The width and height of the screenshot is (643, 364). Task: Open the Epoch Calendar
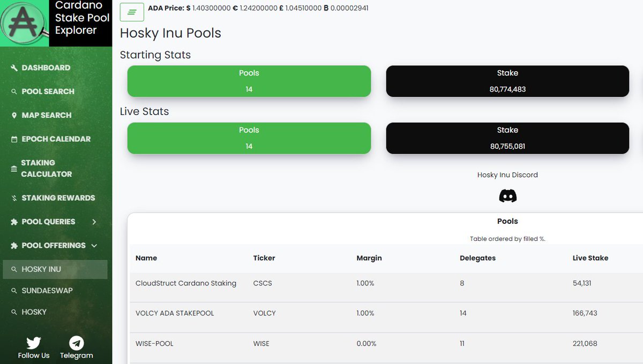pos(56,139)
